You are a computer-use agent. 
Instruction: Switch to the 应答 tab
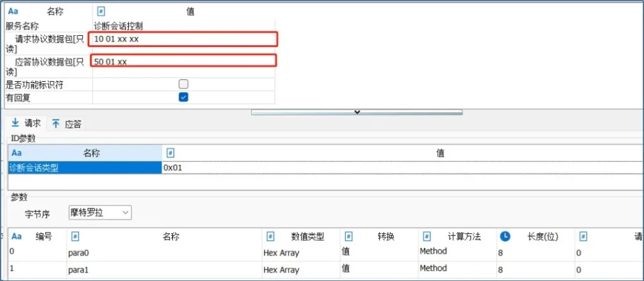[x=67, y=124]
